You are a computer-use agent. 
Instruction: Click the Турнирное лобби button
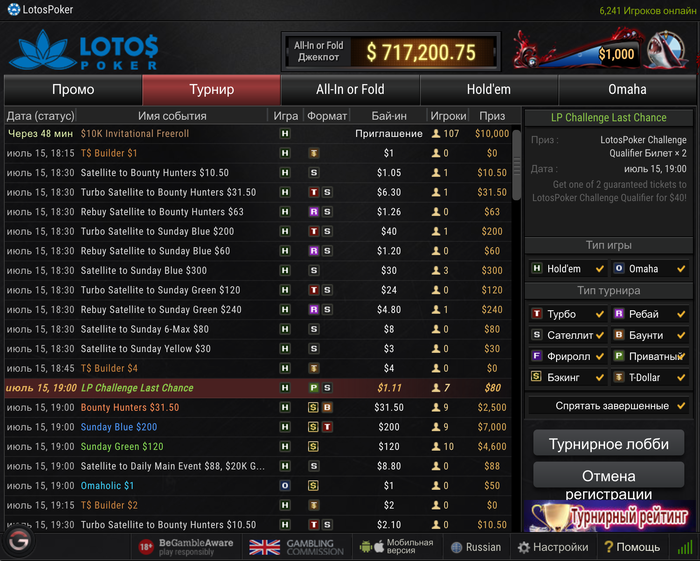point(608,444)
